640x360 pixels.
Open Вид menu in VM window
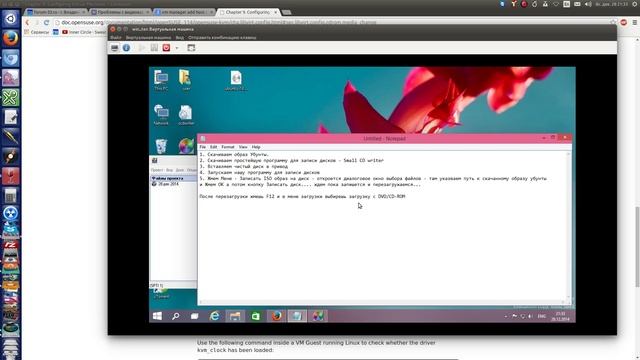(180, 38)
